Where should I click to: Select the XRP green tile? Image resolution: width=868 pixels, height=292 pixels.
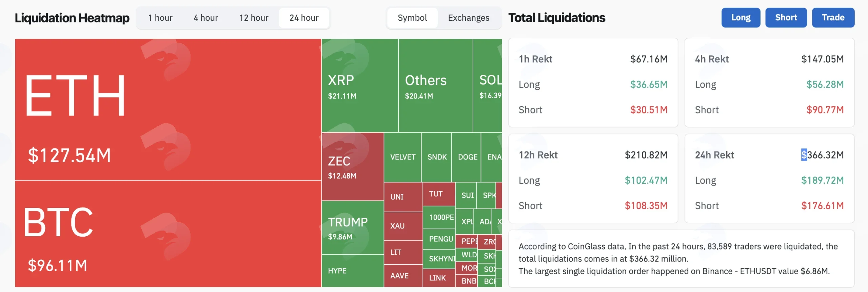pyautogui.click(x=360, y=86)
